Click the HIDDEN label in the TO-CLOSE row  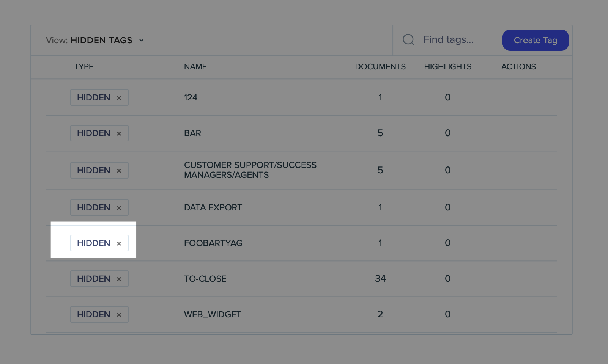pos(93,279)
